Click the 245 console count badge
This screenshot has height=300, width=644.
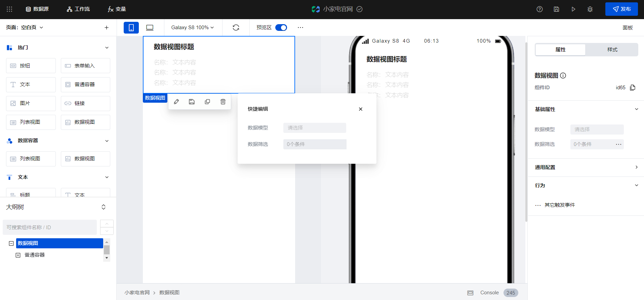point(511,293)
